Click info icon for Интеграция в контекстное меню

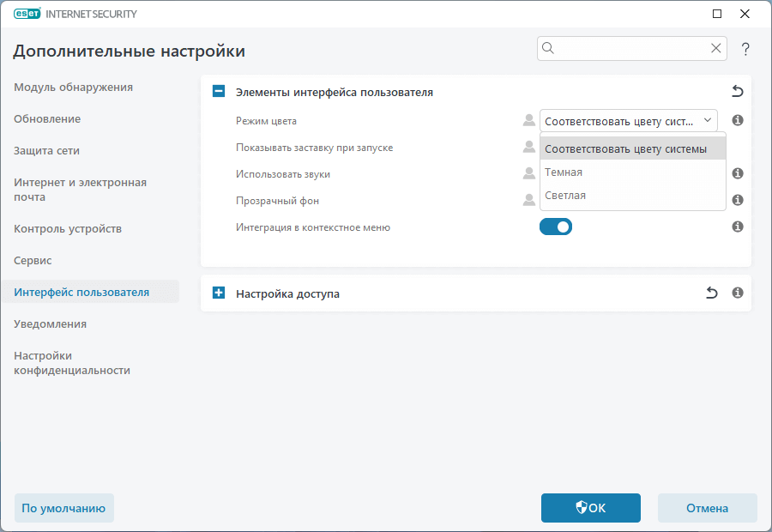click(x=738, y=227)
